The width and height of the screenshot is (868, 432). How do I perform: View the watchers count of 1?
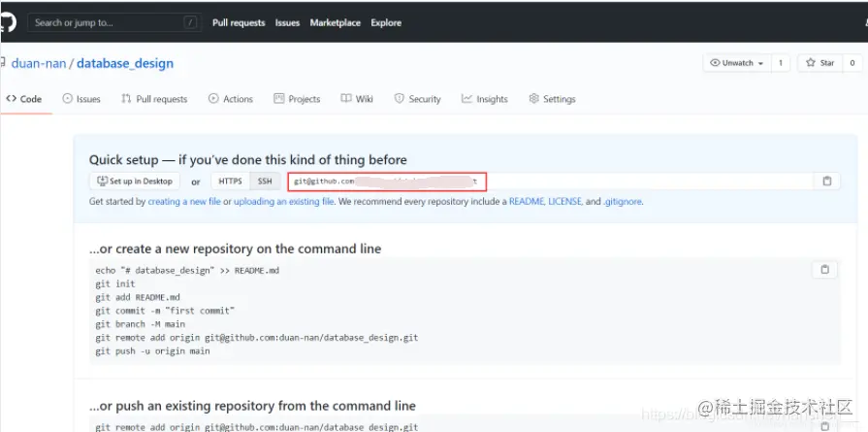coord(781,63)
